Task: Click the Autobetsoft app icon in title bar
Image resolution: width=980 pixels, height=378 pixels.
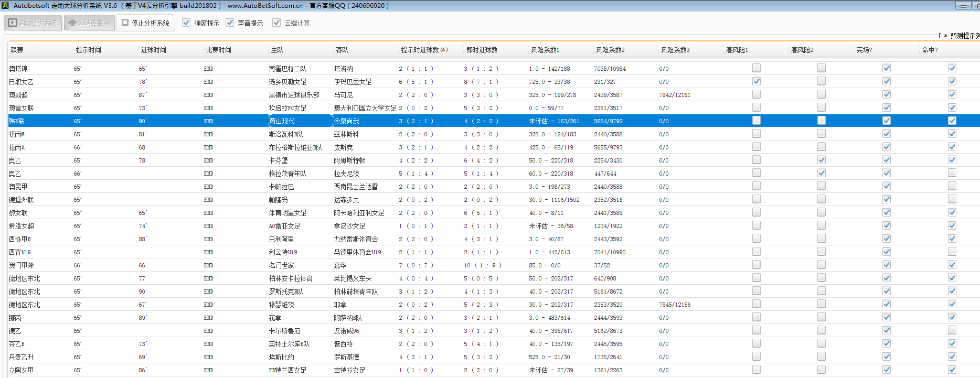Action: click(5, 6)
